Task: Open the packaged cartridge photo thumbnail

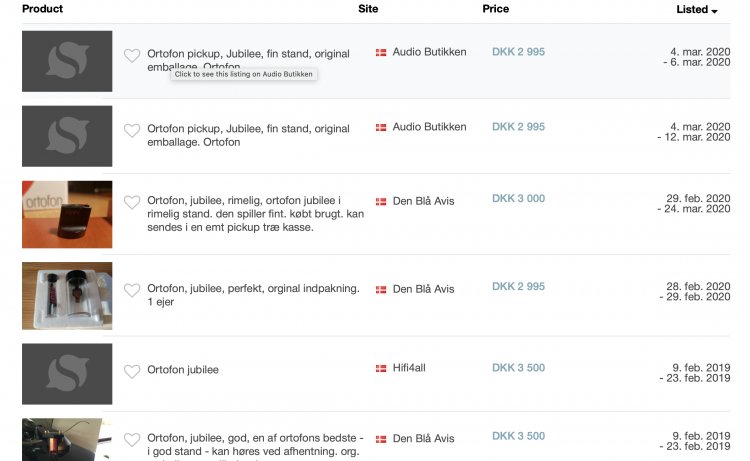Action: [x=67, y=296]
